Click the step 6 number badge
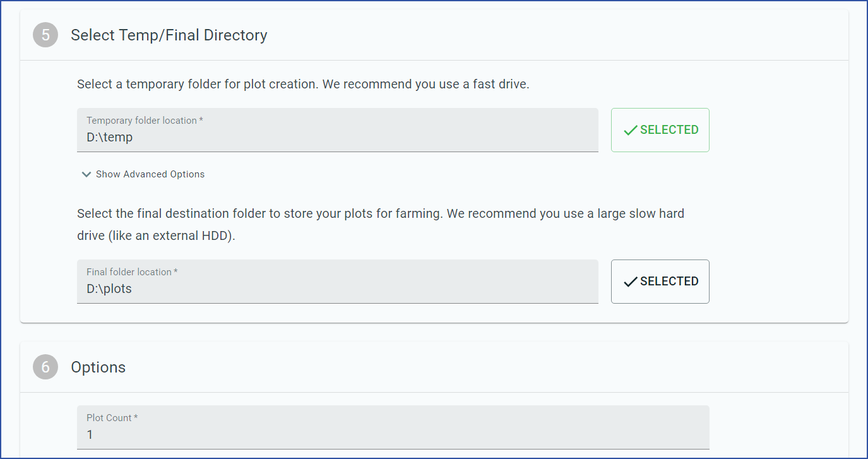 pyautogui.click(x=45, y=367)
